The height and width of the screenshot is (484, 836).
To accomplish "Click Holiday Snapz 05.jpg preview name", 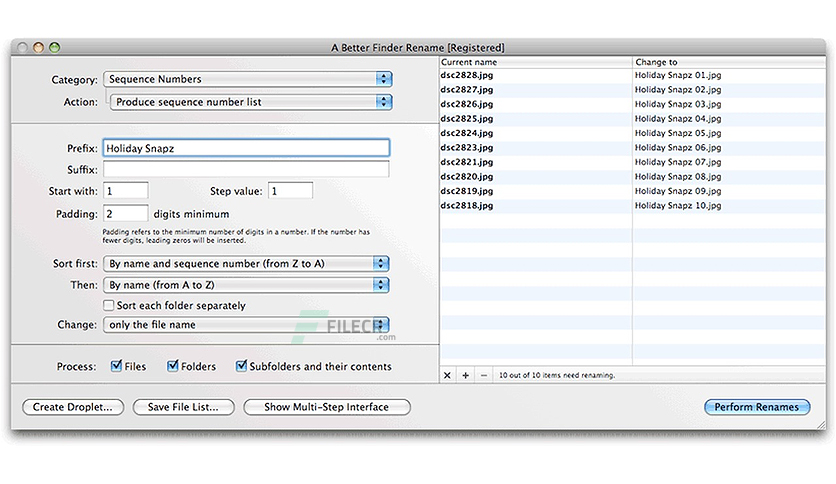I will (678, 133).
